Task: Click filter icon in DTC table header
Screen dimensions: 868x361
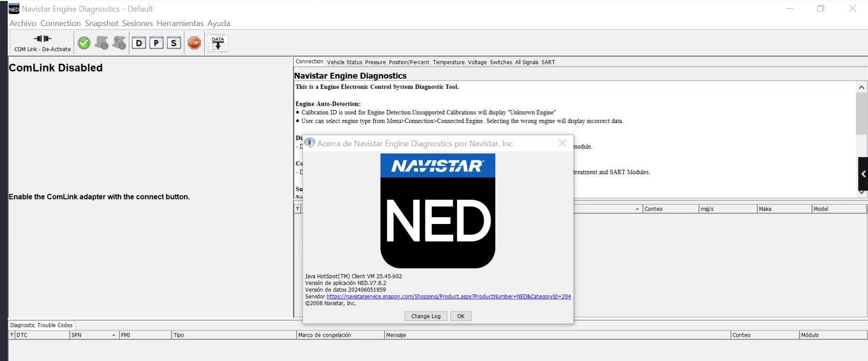Action: pyautogui.click(x=12, y=335)
